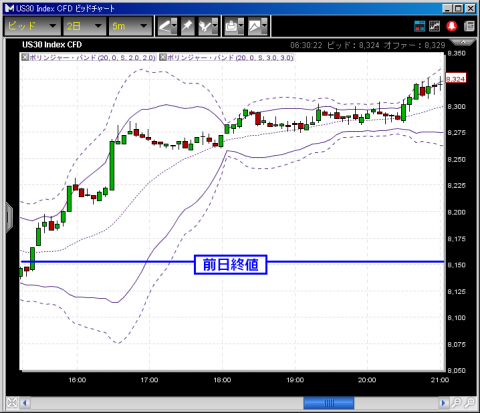Click the scroll left arrow of the chart scrollbar

(x=25, y=403)
